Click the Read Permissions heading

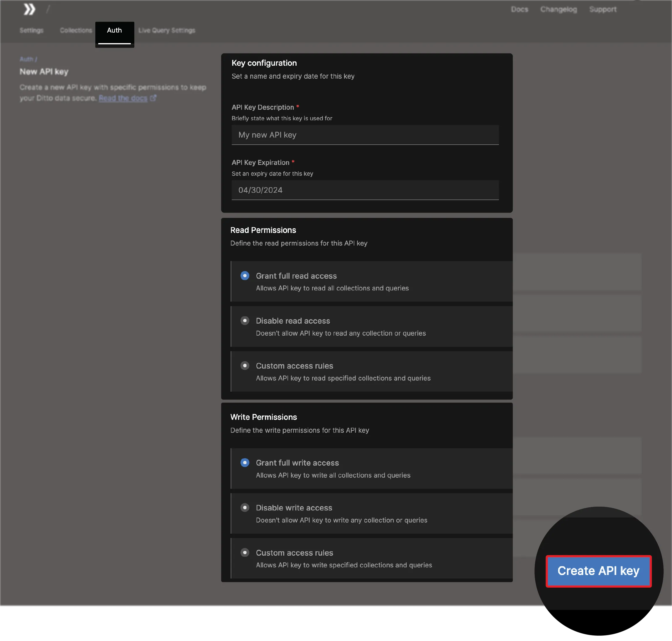(x=263, y=230)
